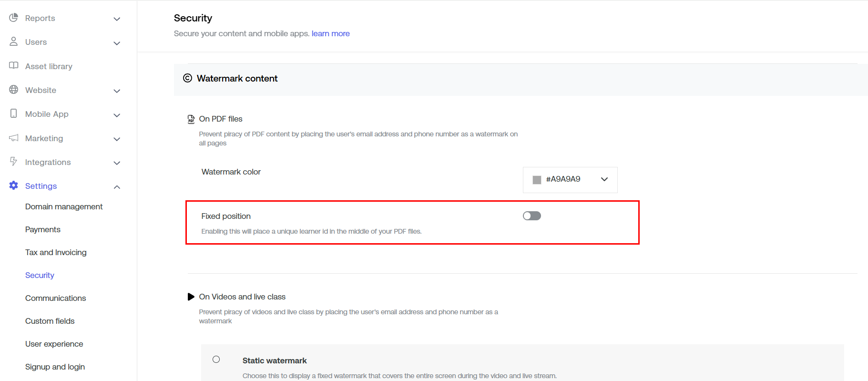The height and width of the screenshot is (381, 868).
Task: Click the Settings gear icon
Action: click(13, 185)
